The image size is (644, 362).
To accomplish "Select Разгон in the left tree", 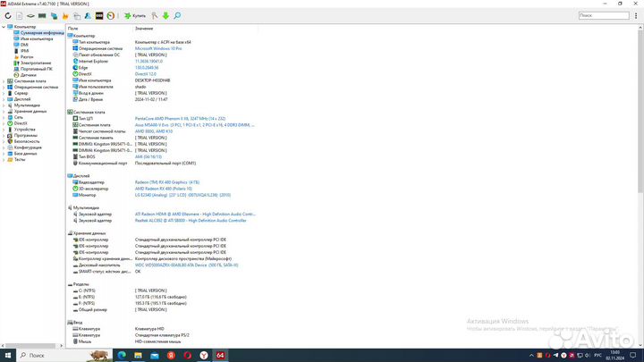I will tap(26, 57).
